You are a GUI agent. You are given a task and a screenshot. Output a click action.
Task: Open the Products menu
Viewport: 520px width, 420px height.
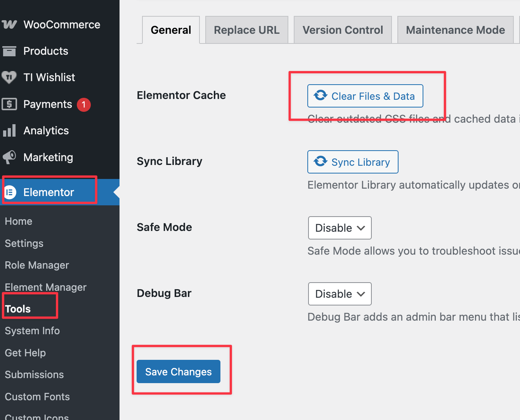[46, 51]
